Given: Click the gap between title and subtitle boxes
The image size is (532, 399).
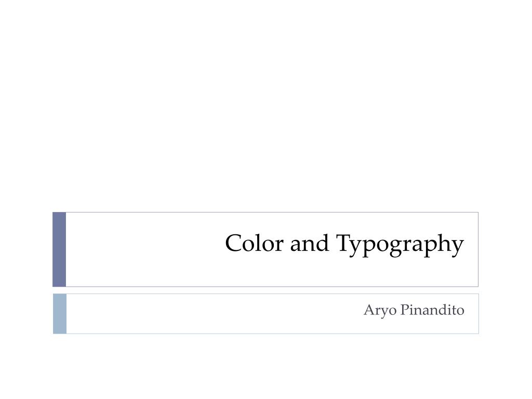Looking at the screenshot, I should coord(266,290).
